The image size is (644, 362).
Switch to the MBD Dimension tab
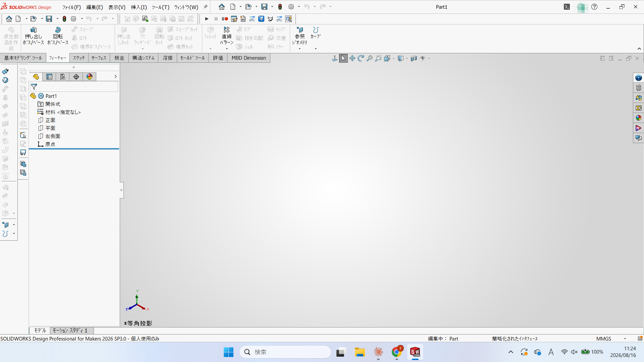click(x=249, y=58)
